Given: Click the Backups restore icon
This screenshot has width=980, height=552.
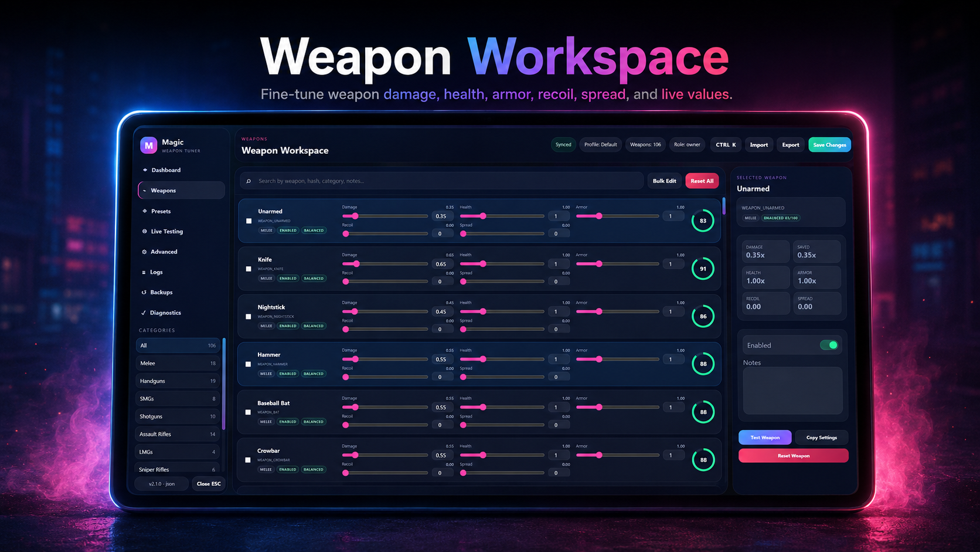Looking at the screenshot, I should (x=144, y=292).
